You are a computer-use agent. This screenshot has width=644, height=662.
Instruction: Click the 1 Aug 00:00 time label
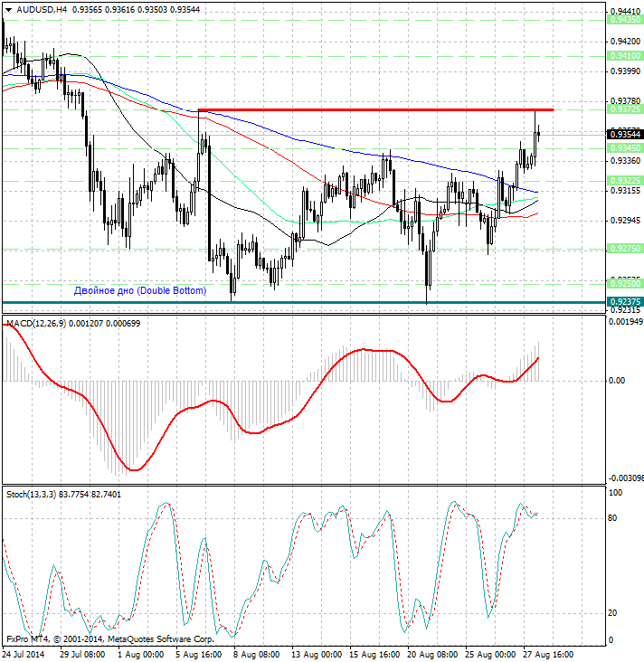(140, 655)
